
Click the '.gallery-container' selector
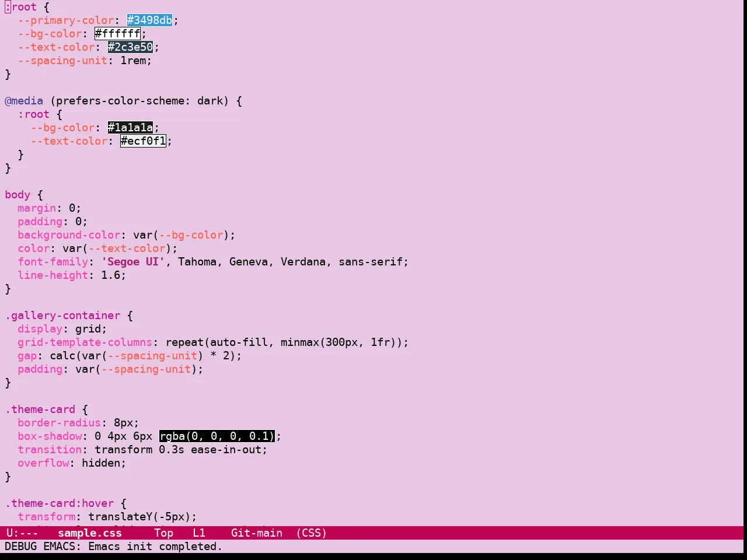pos(62,316)
